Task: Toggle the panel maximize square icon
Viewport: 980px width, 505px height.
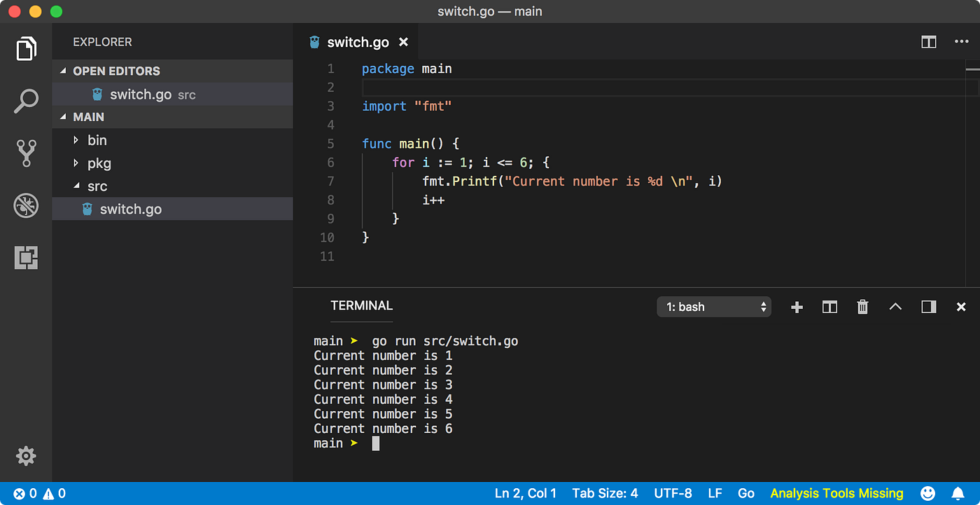Action: coord(928,307)
